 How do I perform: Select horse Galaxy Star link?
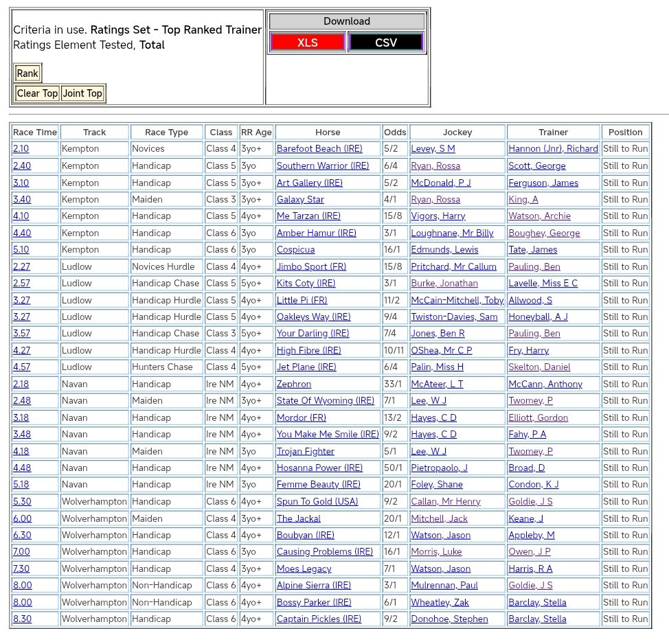click(300, 200)
